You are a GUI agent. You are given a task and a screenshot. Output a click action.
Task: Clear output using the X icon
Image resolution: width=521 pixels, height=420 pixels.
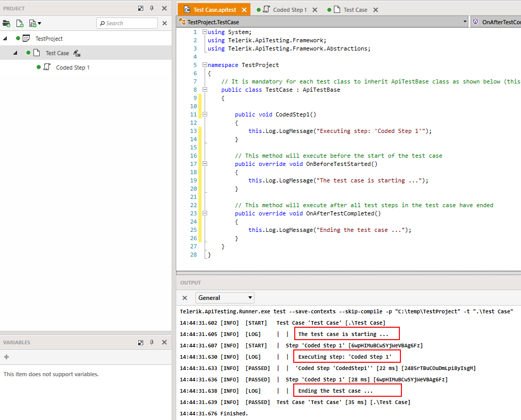[184, 298]
